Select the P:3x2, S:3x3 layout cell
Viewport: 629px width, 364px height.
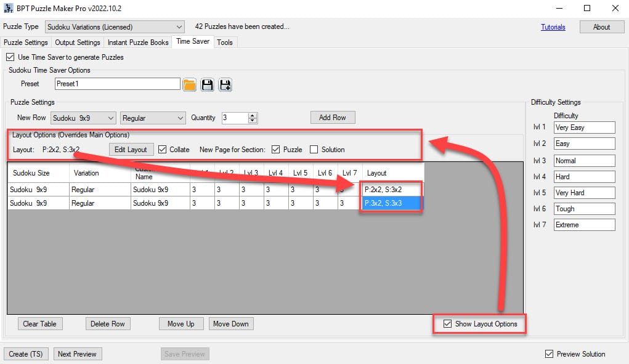tap(392, 203)
